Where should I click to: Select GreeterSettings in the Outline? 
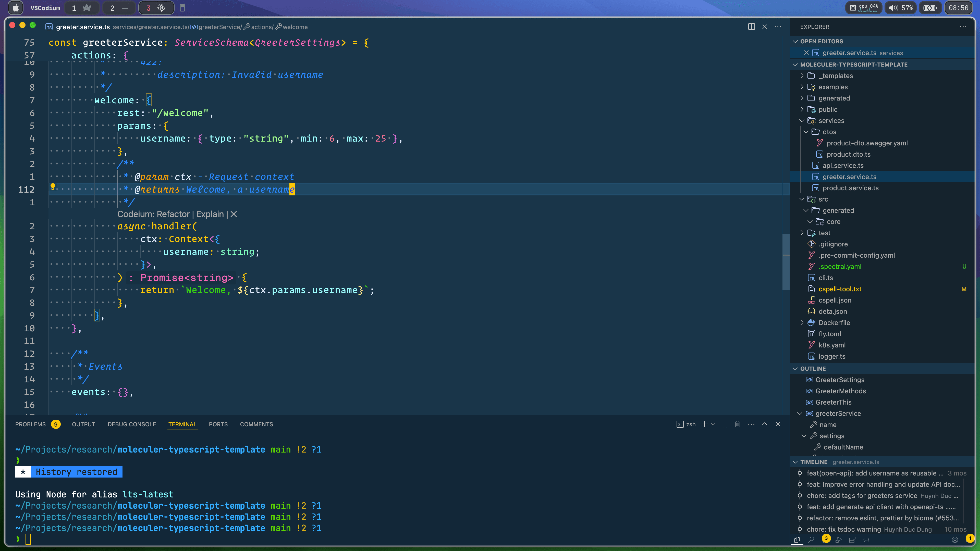(x=840, y=380)
